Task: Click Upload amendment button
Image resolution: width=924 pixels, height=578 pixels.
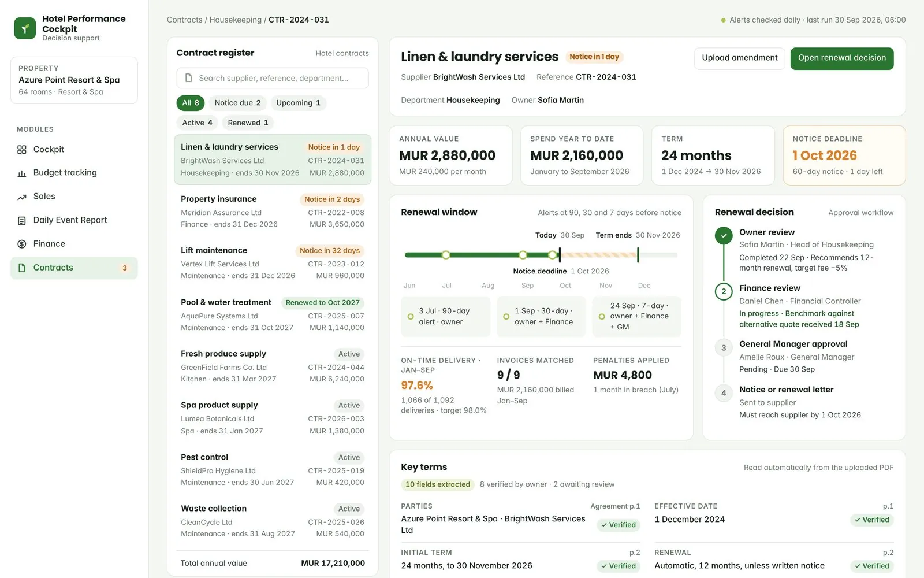Action: pyautogui.click(x=739, y=58)
